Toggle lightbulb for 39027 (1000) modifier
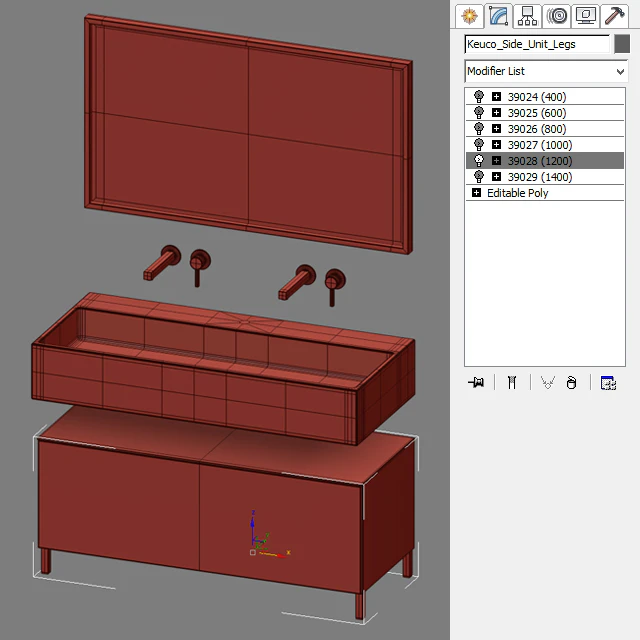Image resolution: width=640 pixels, height=640 pixels. coord(479,144)
